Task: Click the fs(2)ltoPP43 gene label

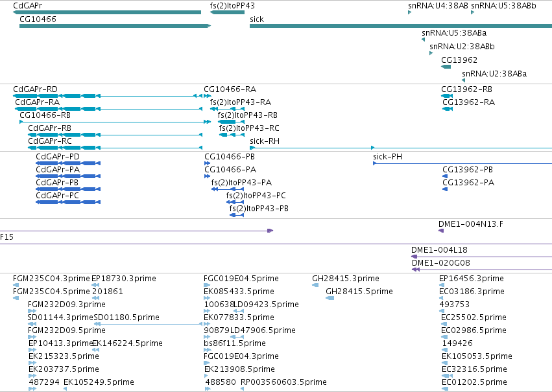Action: (232, 6)
